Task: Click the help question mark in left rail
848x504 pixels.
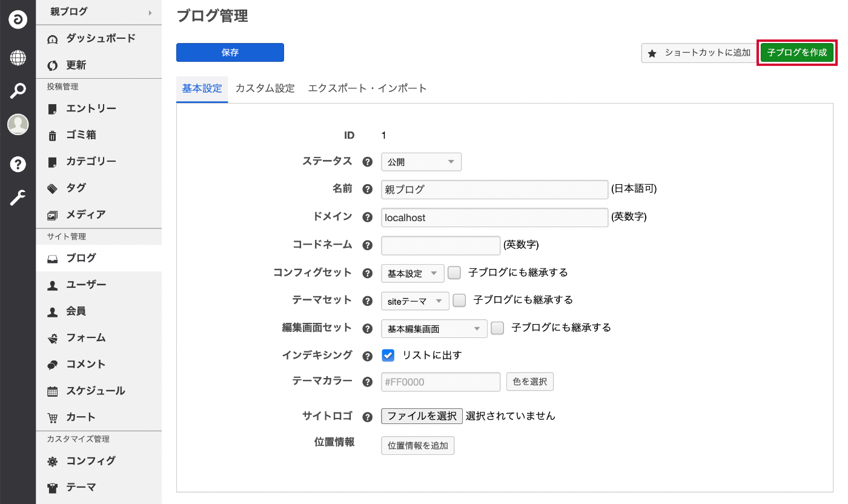Action: (x=18, y=164)
